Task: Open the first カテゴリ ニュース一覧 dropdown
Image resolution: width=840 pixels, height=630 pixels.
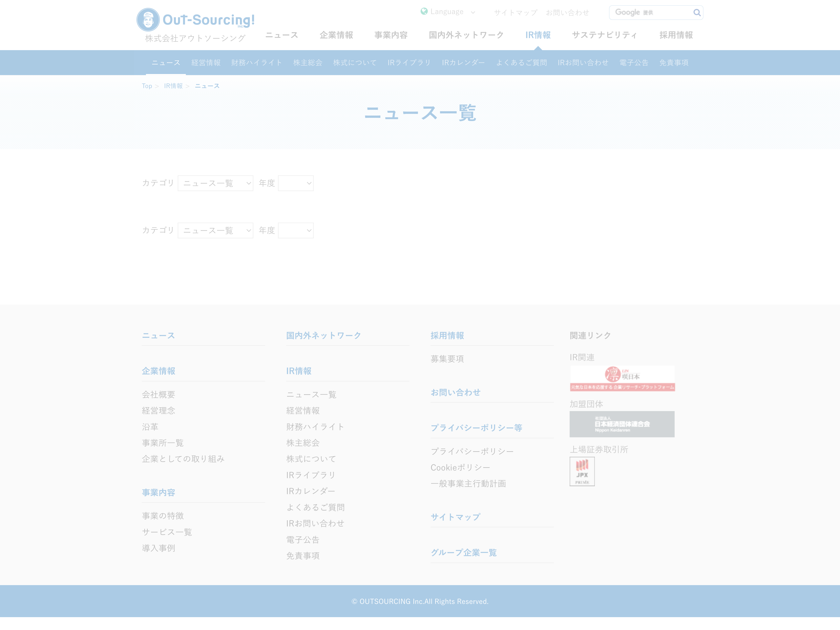Action: 215,183
